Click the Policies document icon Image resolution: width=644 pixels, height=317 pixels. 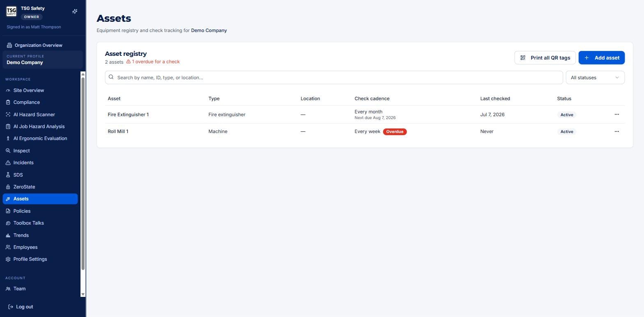point(8,211)
